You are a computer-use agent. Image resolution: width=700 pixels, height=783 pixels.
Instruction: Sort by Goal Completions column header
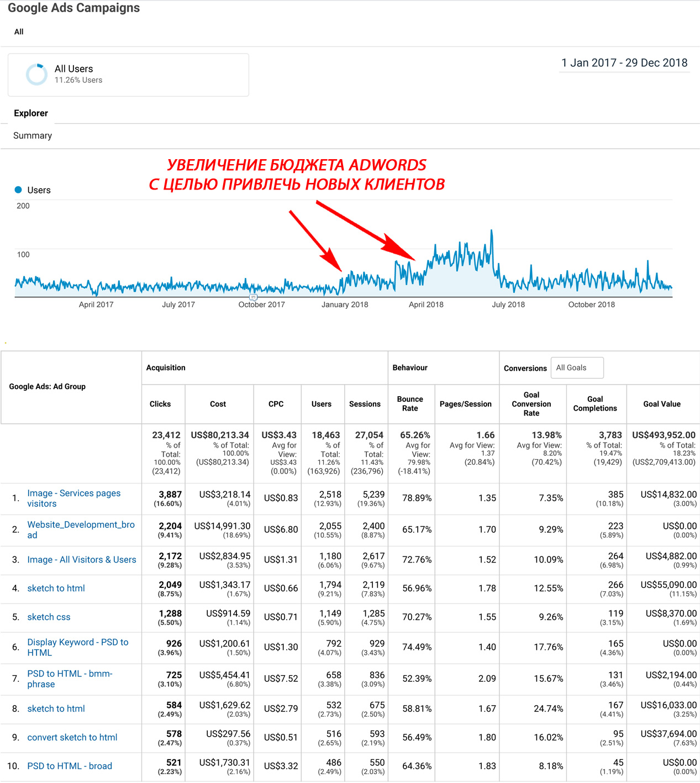coord(595,403)
